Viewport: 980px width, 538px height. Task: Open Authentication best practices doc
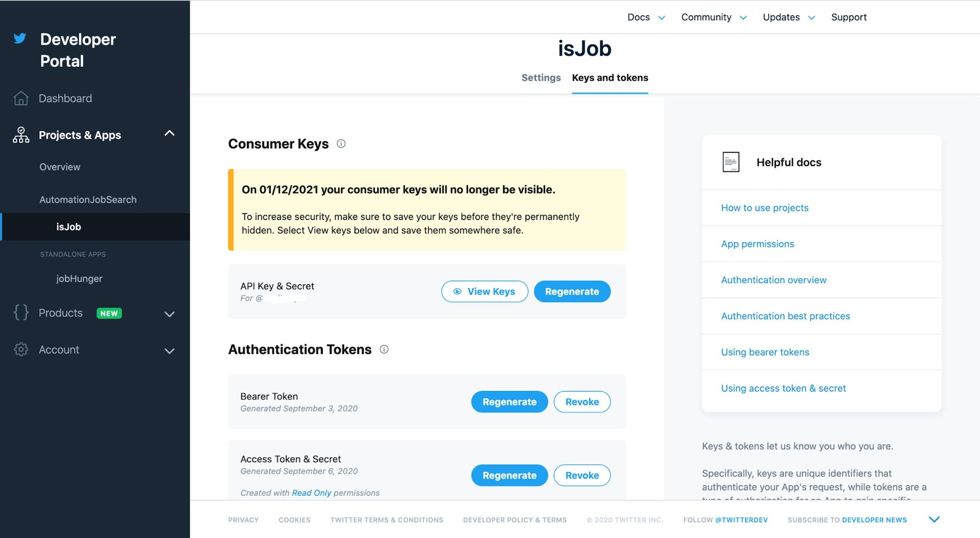pyautogui.click(x=785, y=316)
